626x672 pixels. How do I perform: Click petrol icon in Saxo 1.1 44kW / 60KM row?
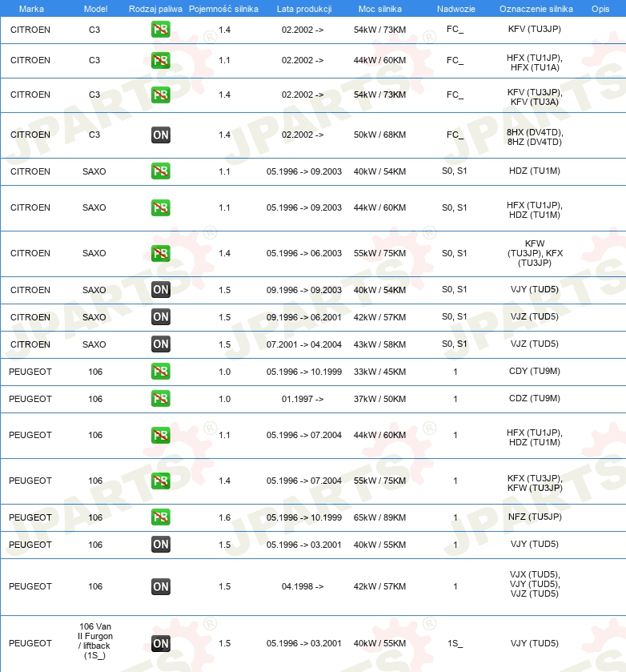pos(161,208)
